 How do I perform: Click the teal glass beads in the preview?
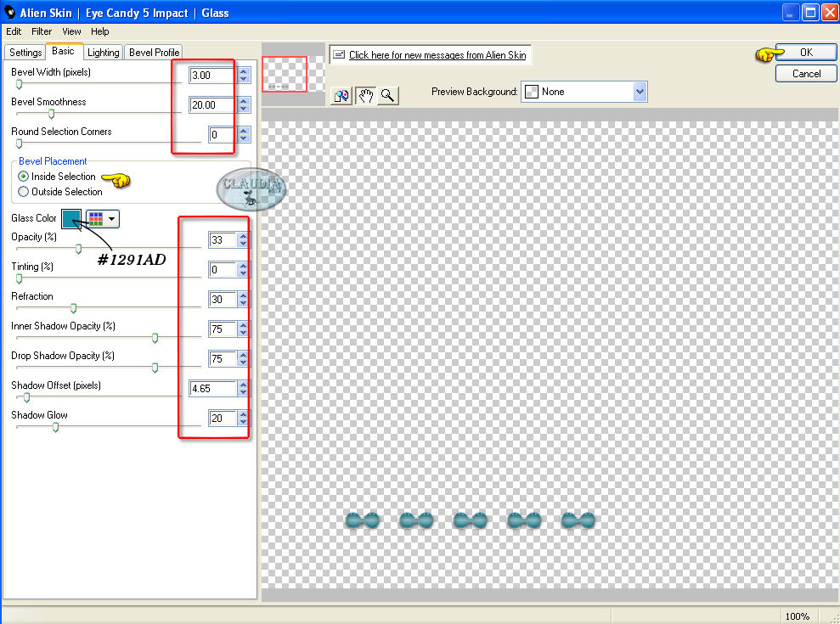pyautogui.click(x=470, y=520)
